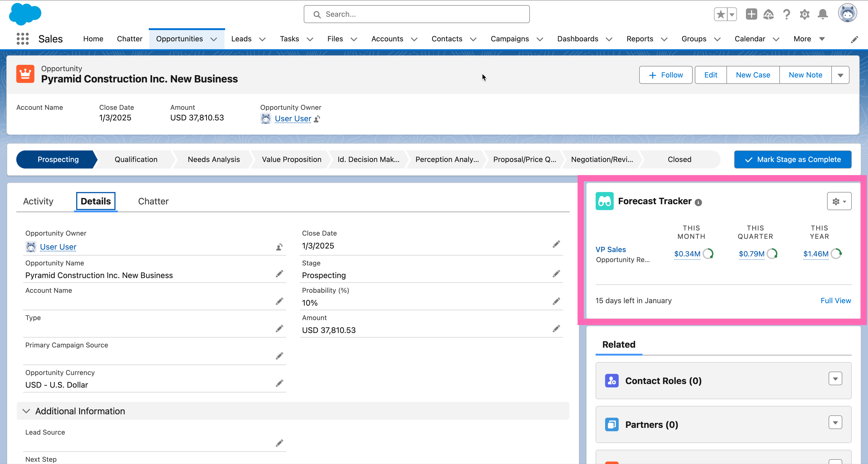Click the Follow button
The height and width of the screenshot is (464, 868).
[x=665, y=75]
